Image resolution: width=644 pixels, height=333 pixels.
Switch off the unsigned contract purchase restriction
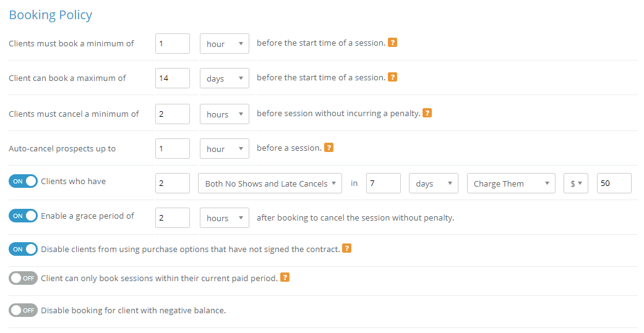(x=23, y=249)
